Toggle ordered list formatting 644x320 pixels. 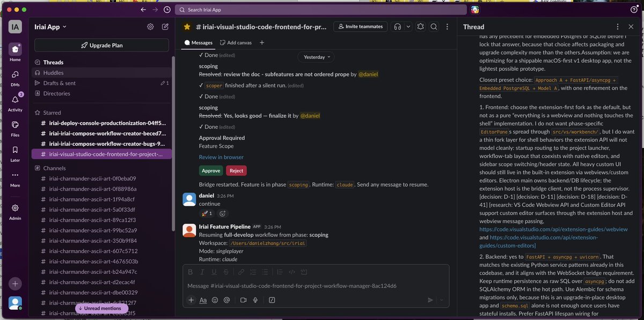point(254,272)
